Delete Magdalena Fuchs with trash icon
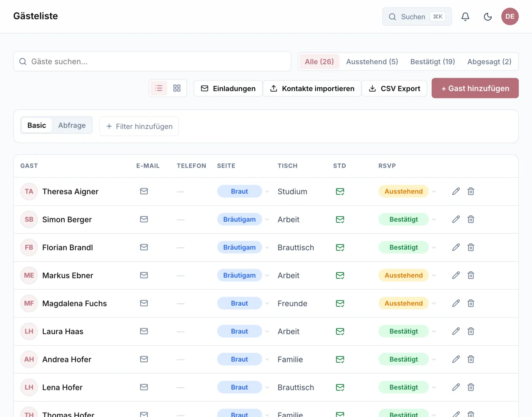This screenshot has height=417, width=532. (471, 303)
